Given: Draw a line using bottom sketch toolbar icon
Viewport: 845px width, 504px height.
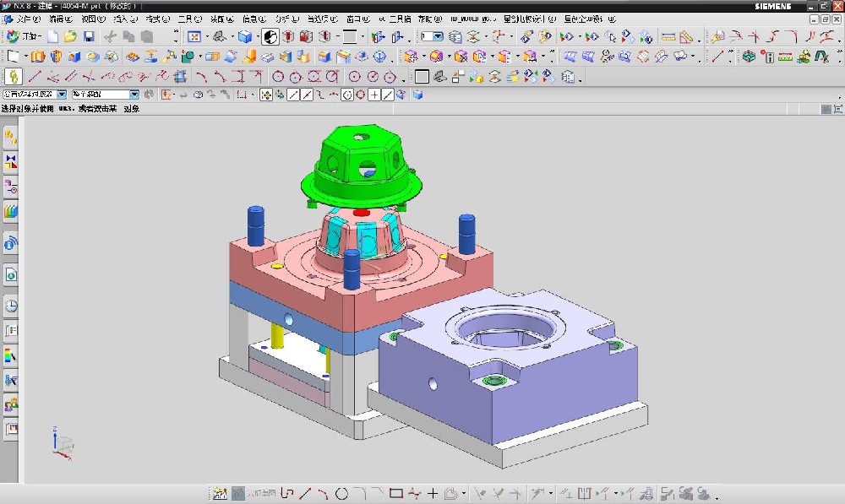Looking at the screenshot, I should pyautogui.click(x=305, y=493).
